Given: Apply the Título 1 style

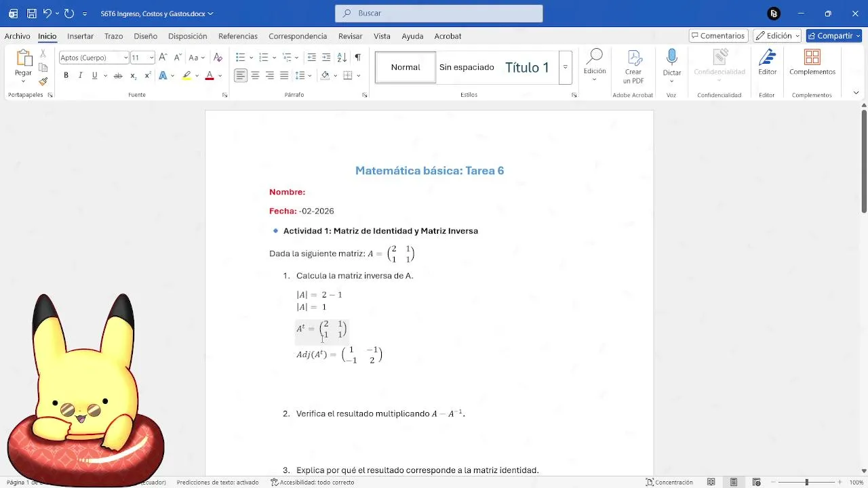Looking at the screenshot, I should point(527,67).
